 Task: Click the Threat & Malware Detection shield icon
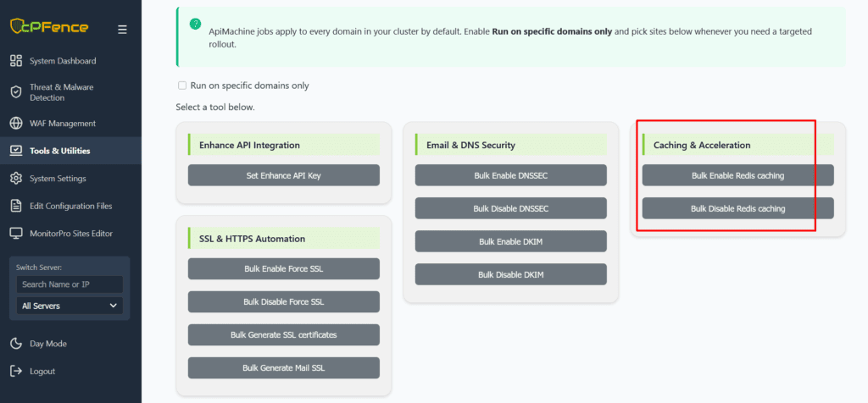(x=15, y=92)
